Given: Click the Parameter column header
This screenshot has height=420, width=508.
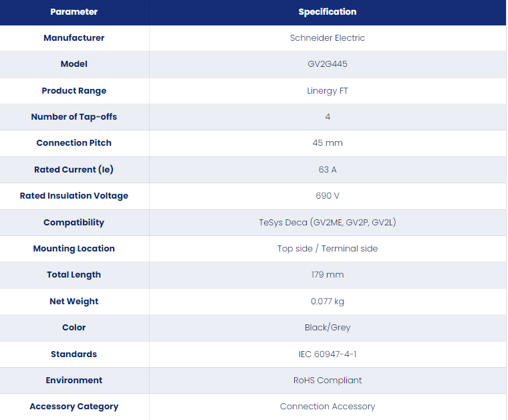Looking at the screenshot, I should tap(74, 12).
